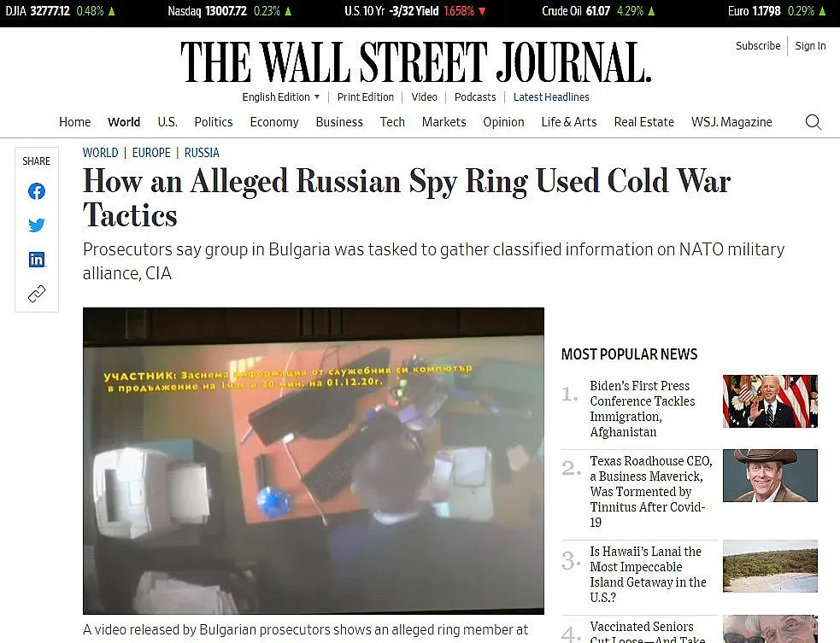Click the Crude Oil ticker quote
This screenshot has height=643, width=840.
(598, 11)
